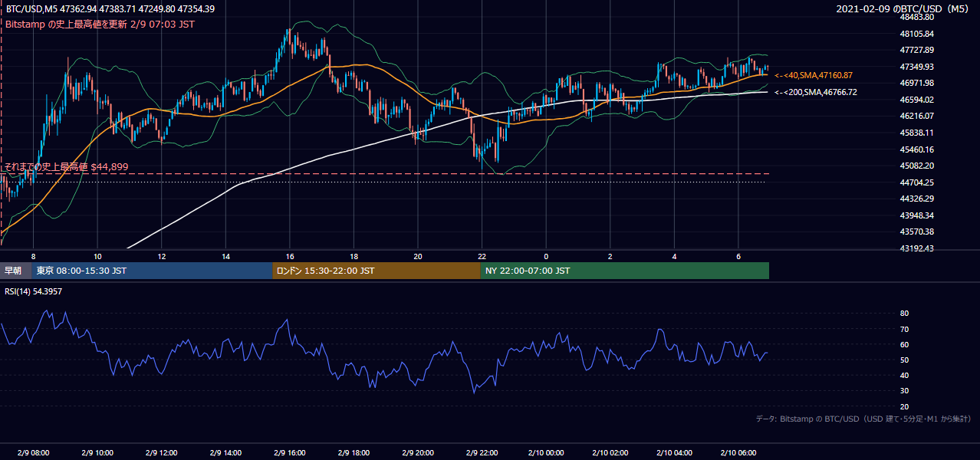Click the previous all-time high $44,899 label
Image resolution: width=980 pixels, height=460 pixels.
67,166
